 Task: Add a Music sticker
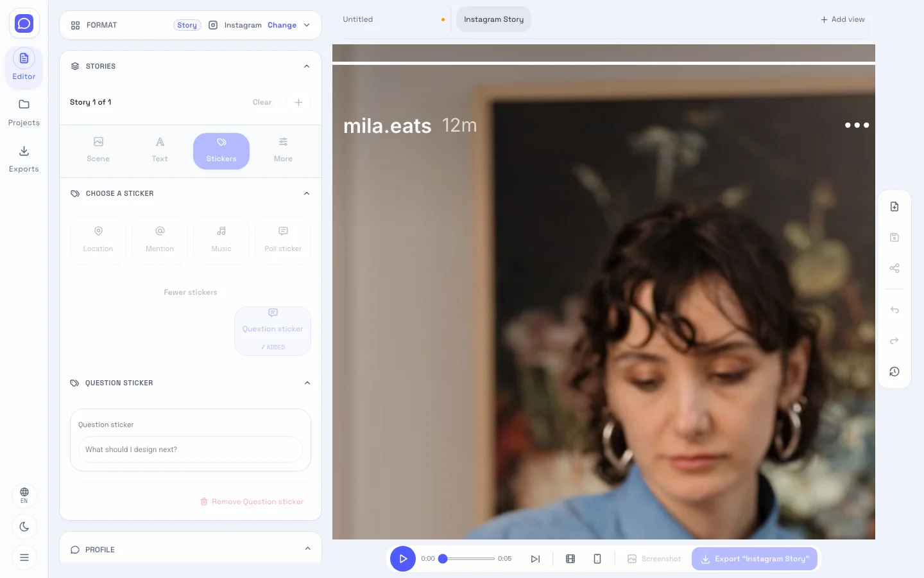point(221,241)
